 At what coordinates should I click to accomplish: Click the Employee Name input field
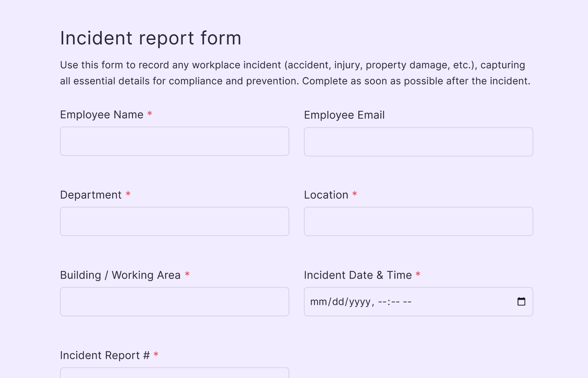174,141
